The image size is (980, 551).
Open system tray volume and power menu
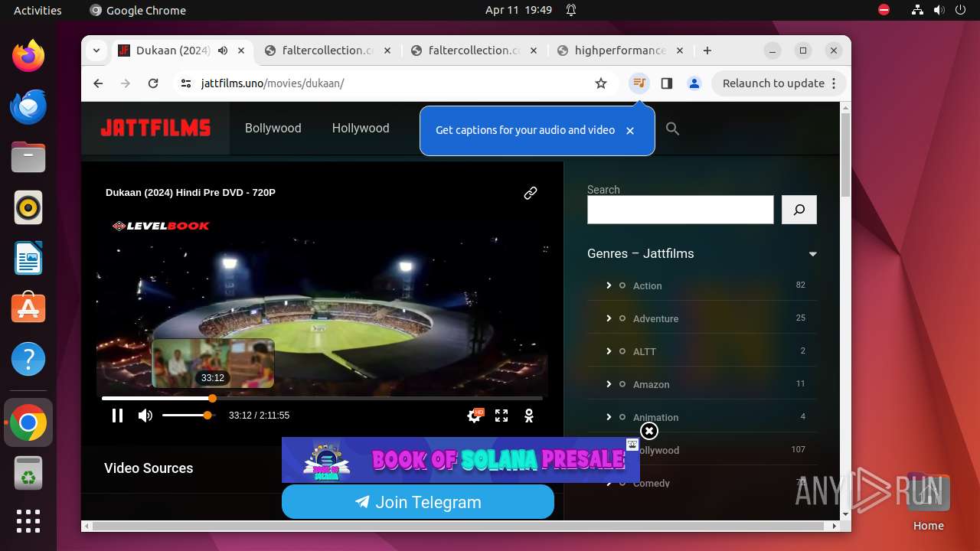939,10
